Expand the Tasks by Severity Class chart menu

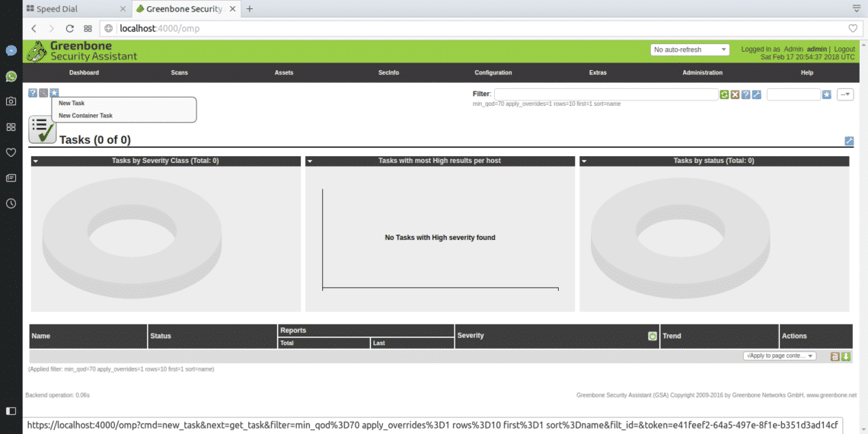pyautogui.click(x=36, y=161)
